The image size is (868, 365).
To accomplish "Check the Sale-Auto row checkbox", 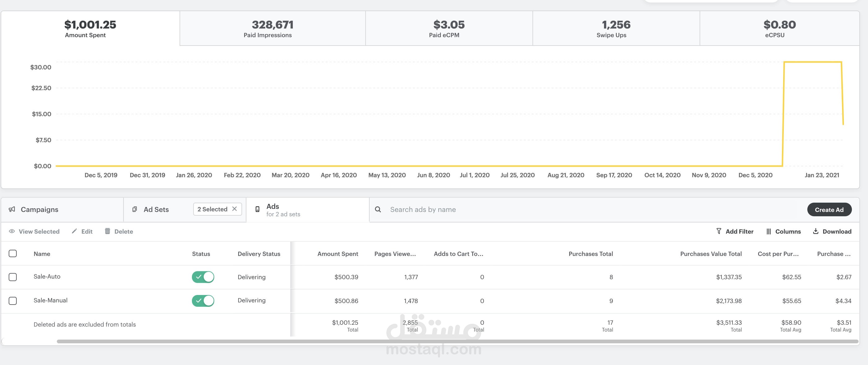I will point(13,277).
